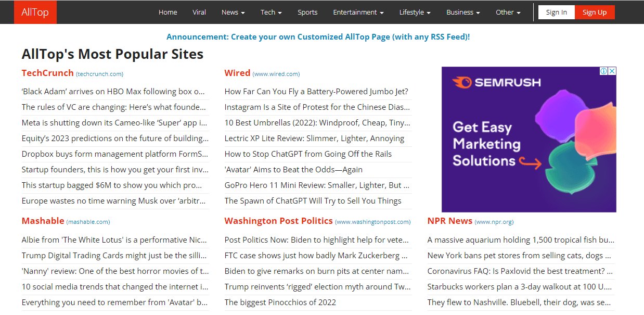Expand the Other dropdown
644x315 pixels.
[x=508, y=12]
